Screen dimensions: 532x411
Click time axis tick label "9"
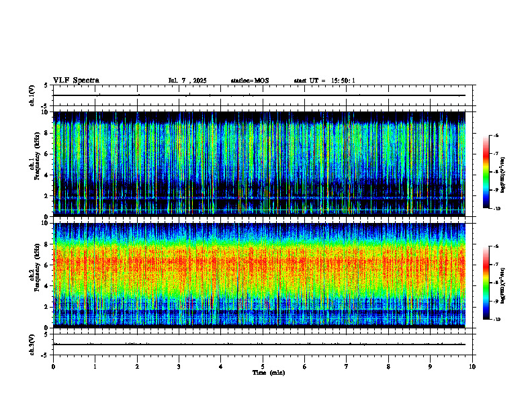pyautogui.click(x=430, y=367)
